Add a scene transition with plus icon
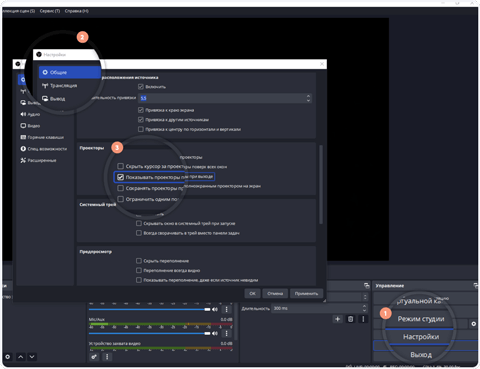The width and height of the screenshot is (480, 369). point(338,319)
